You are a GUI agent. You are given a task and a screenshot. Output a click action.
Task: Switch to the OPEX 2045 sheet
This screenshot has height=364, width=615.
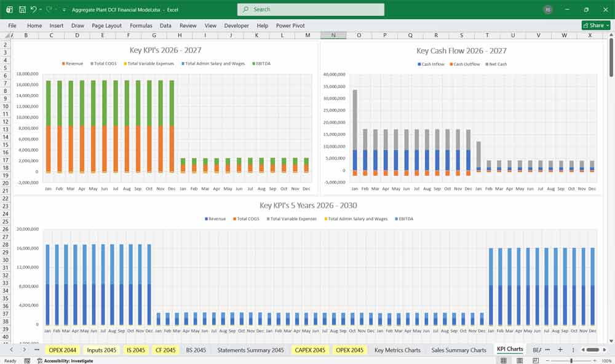point(349,350)
